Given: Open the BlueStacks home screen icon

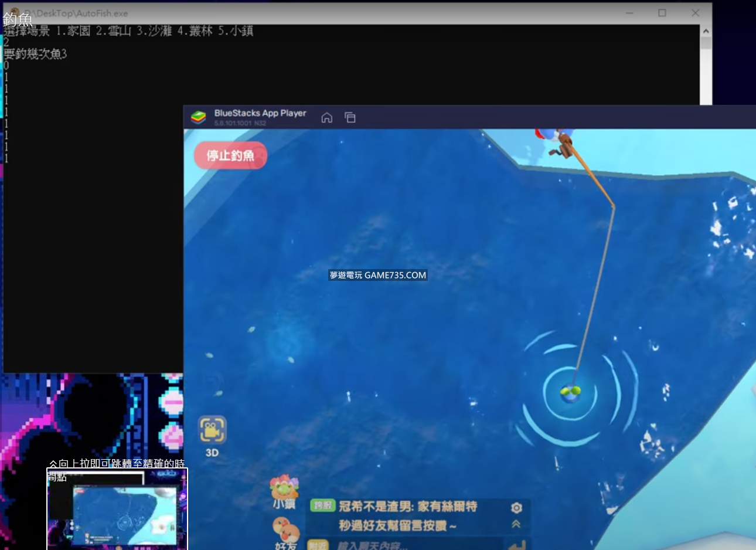Looking at the screenshot, I should [x=327, y=117].
